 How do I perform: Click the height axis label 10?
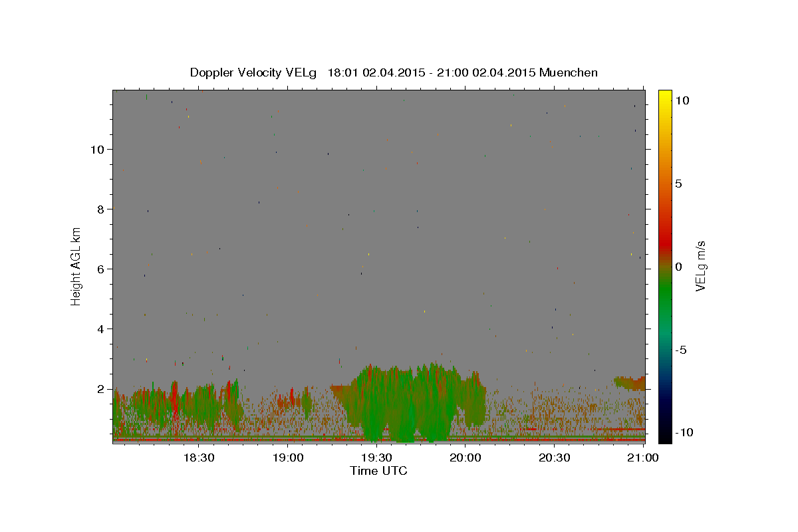coord(98,150)
